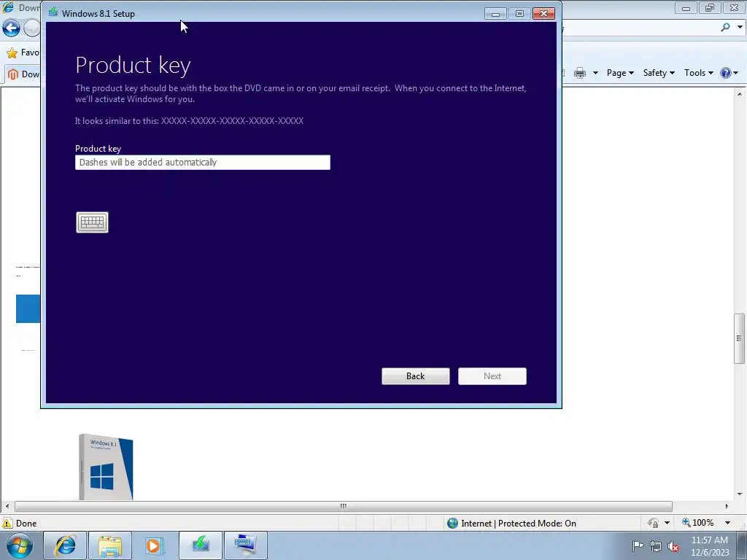Click the Back button in Windows 8.1 Setup
The height and width of the screenshot is (560, 747).
pyautogui.click(x=415, y=376)
